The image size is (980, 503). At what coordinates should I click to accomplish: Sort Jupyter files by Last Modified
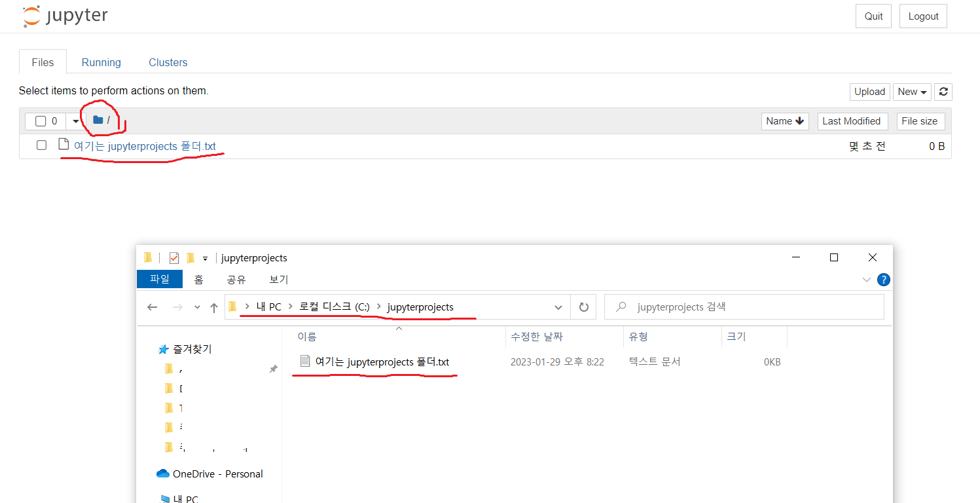(x=852, y=121)
